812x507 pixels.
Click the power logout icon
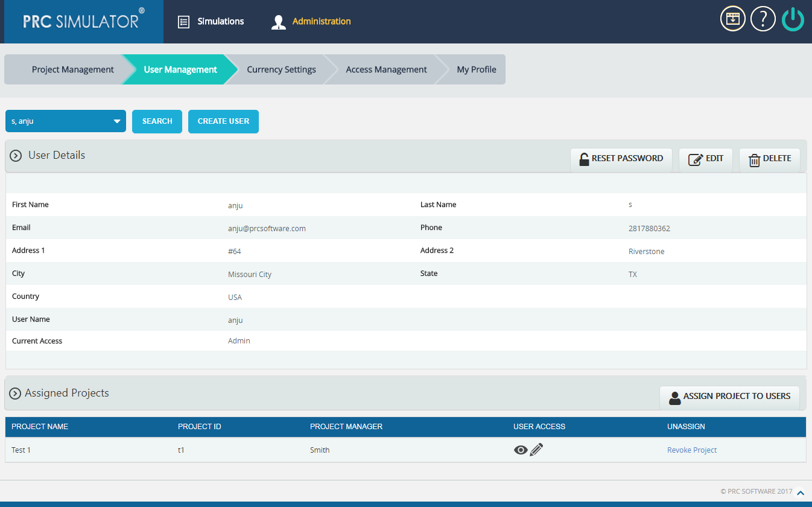793,19
